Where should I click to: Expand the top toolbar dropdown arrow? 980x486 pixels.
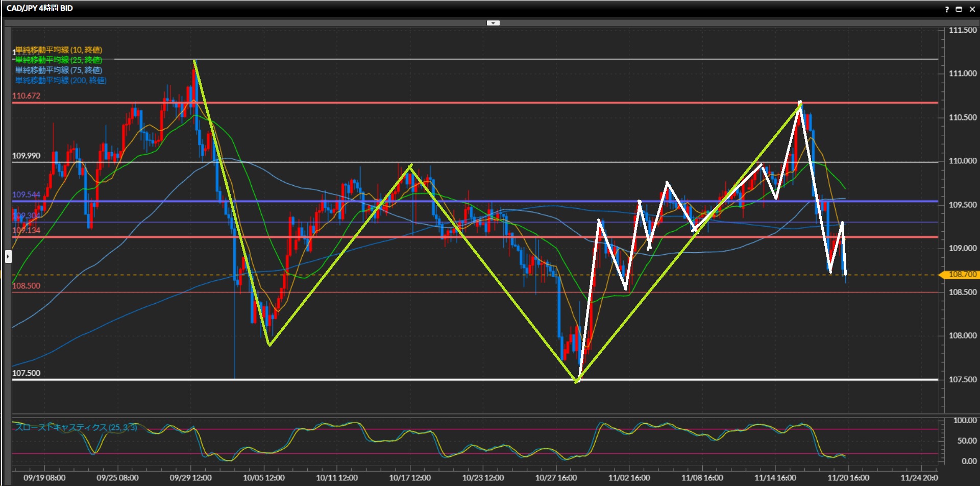[493, 23]
